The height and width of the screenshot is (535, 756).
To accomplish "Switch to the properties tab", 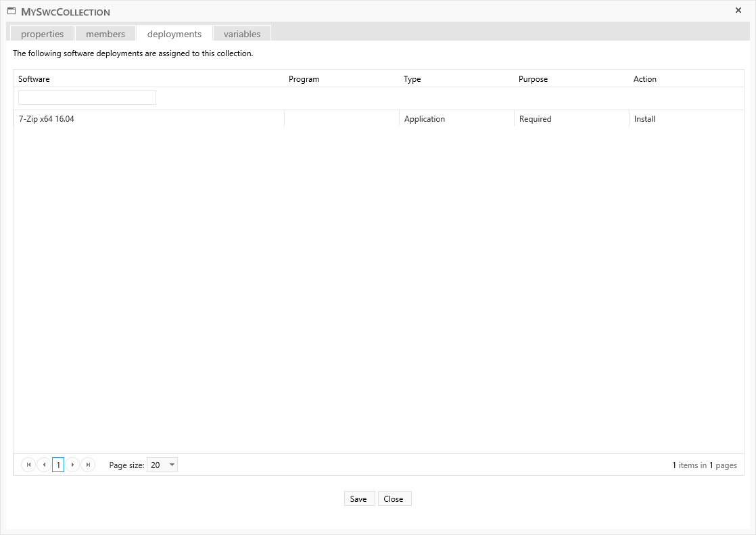I will [42, 34].
